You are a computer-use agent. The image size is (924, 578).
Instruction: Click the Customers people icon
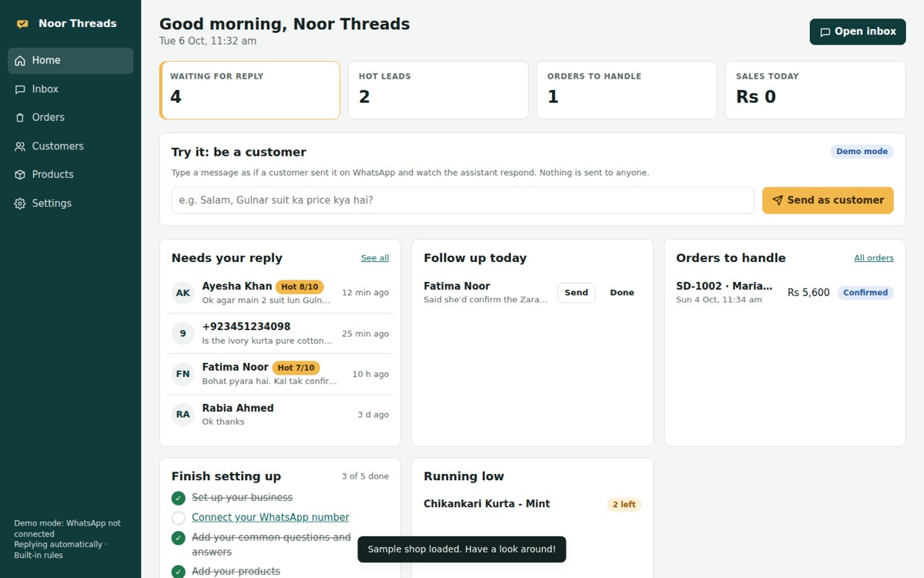pyautogui.click(x=20, y=146)
